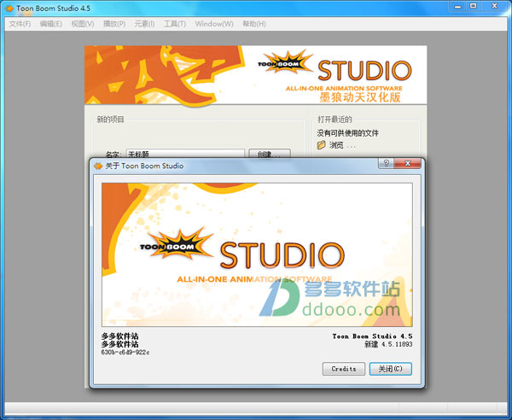Click the 浏览 ... link
Viewport: 512px width, 420px height.
(342, 145)
